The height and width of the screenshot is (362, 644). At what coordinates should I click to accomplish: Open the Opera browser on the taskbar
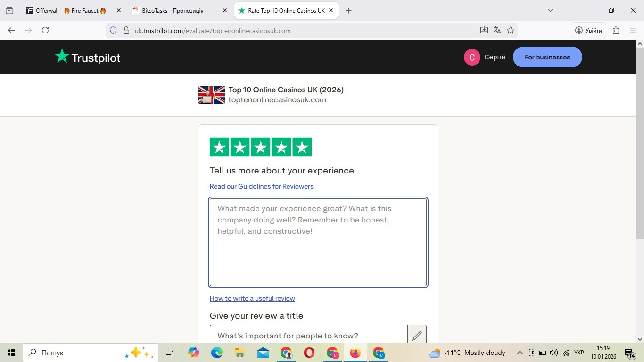pos(309,353)
